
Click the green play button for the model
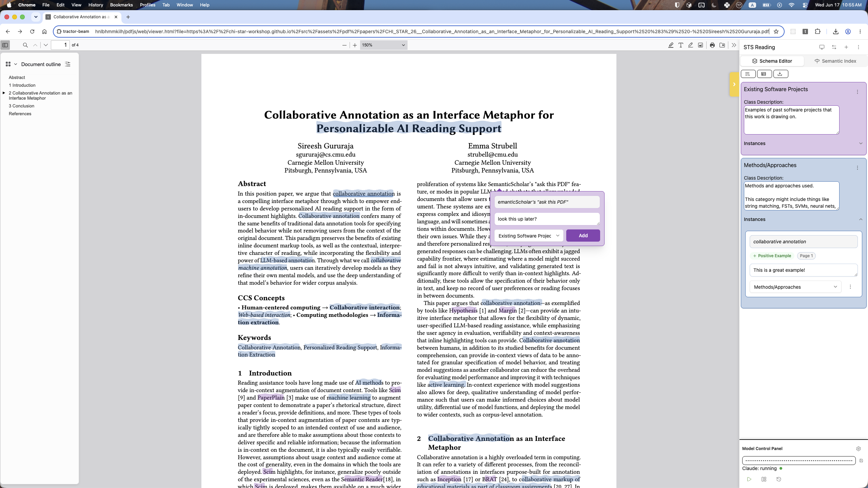click(x=749, y=479)
